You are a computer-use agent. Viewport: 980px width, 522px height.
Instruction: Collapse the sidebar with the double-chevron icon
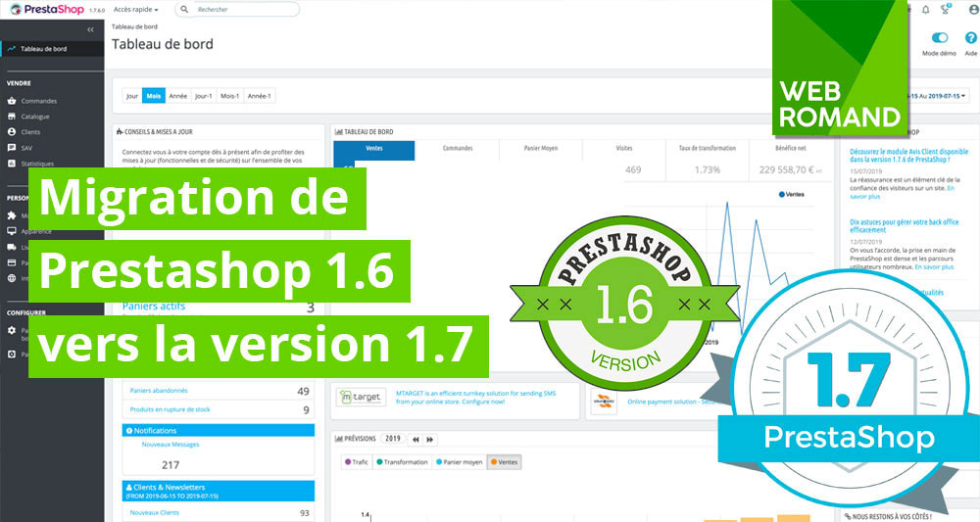(x=90, y=29)
